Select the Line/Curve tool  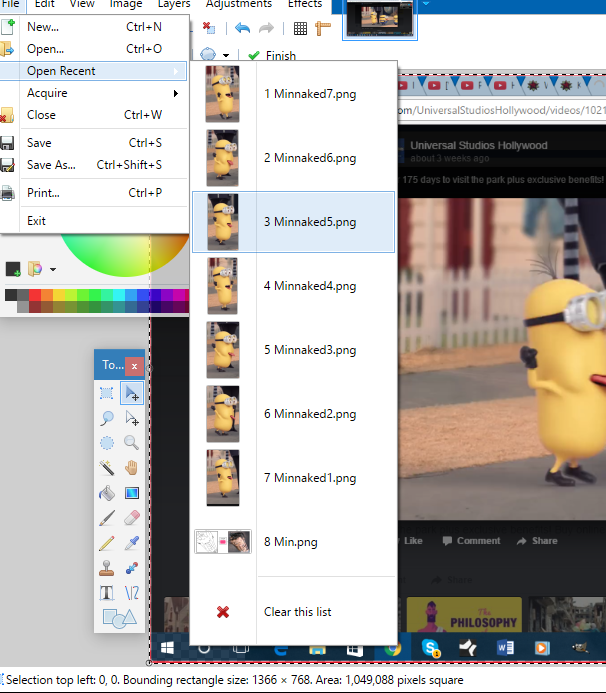point(132,593)
